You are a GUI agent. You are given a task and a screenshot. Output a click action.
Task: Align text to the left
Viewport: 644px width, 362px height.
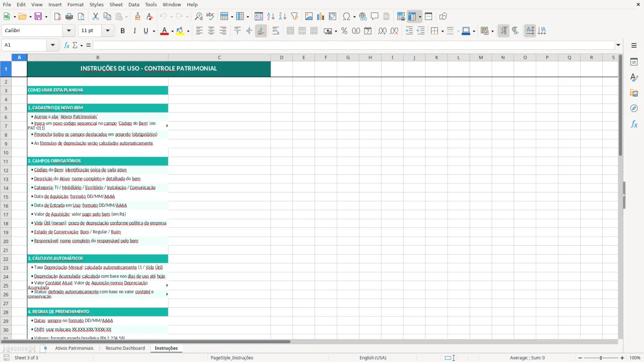click(200, 31)
